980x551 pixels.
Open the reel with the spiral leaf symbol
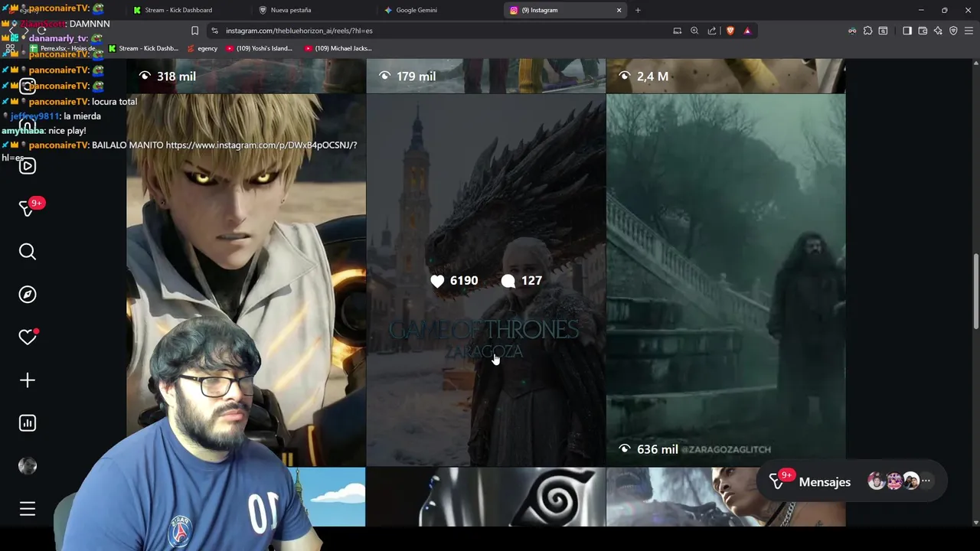pyautogui.click(x=485, y=497)
